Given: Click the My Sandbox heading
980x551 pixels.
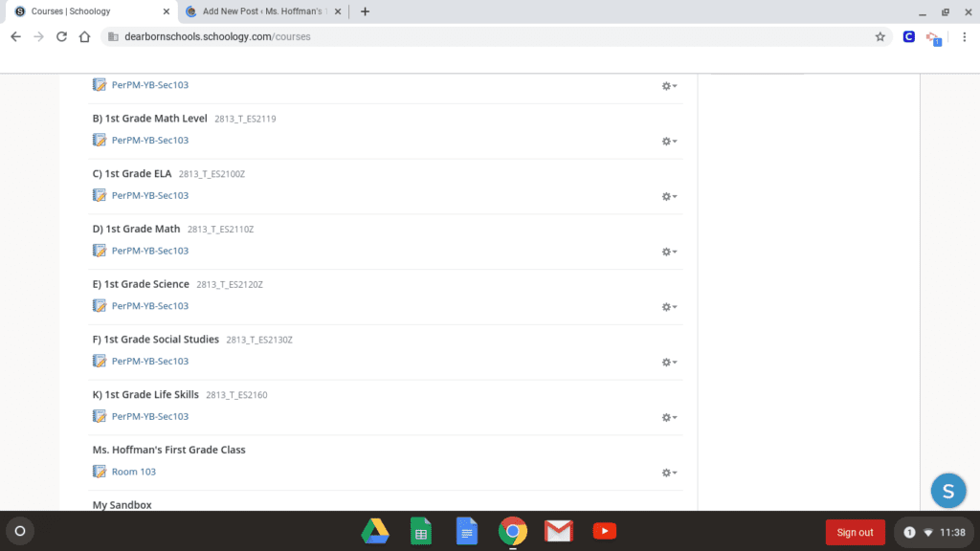Looking at the screenshot, I should [122, 505].
